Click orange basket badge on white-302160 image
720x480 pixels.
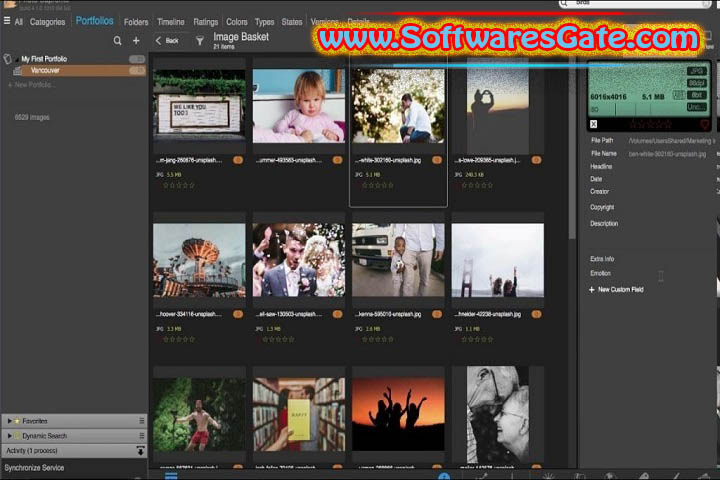[437, 160]
